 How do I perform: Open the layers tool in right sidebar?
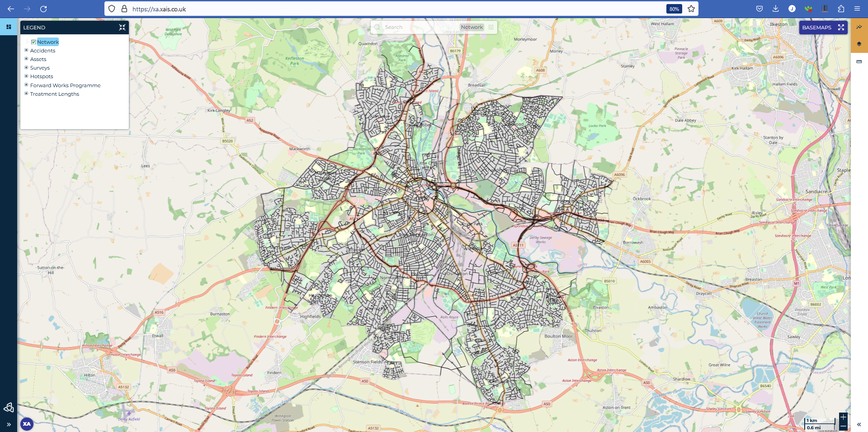coord(859,44)
